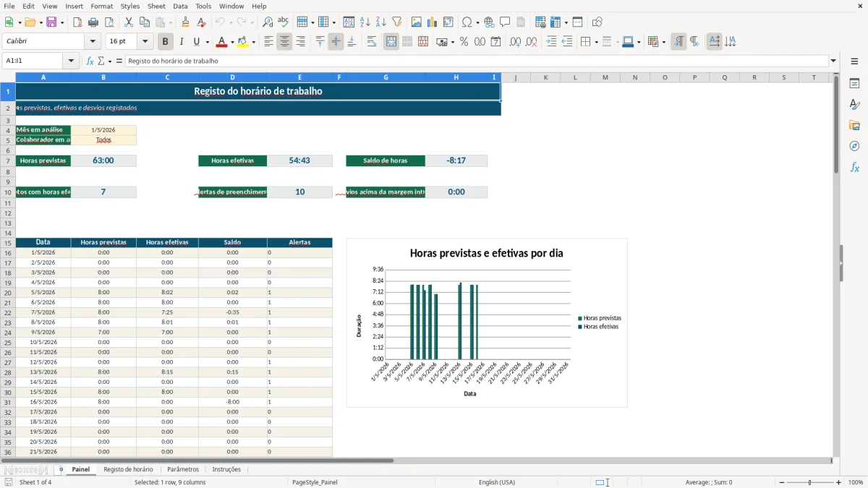Export the sheet as PDF
The height and width of the screenshot is (488, 868).
click(x=77, y=22)
